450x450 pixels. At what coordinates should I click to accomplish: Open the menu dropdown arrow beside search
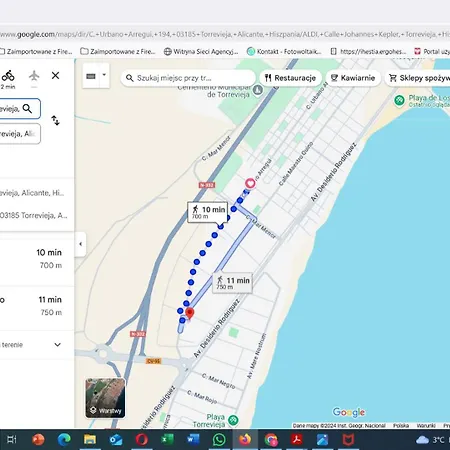[104, 75]
